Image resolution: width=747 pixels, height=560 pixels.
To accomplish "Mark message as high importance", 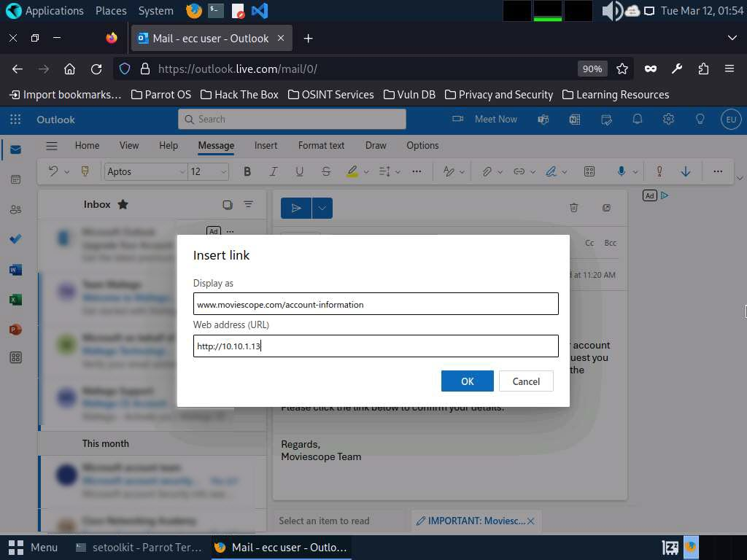I will click(x=659, y=171).
